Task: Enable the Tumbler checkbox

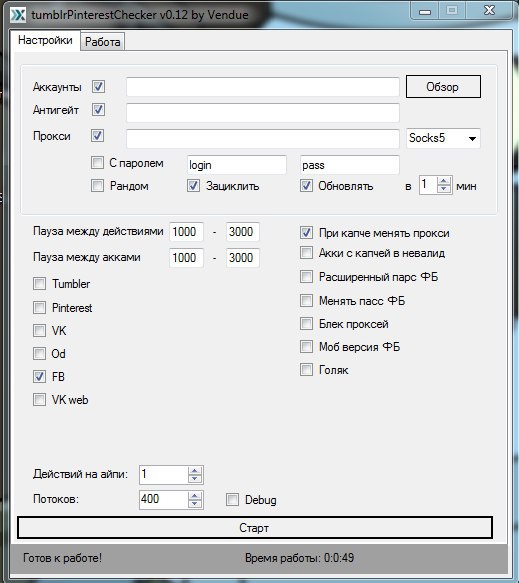Action: [39, 284]
